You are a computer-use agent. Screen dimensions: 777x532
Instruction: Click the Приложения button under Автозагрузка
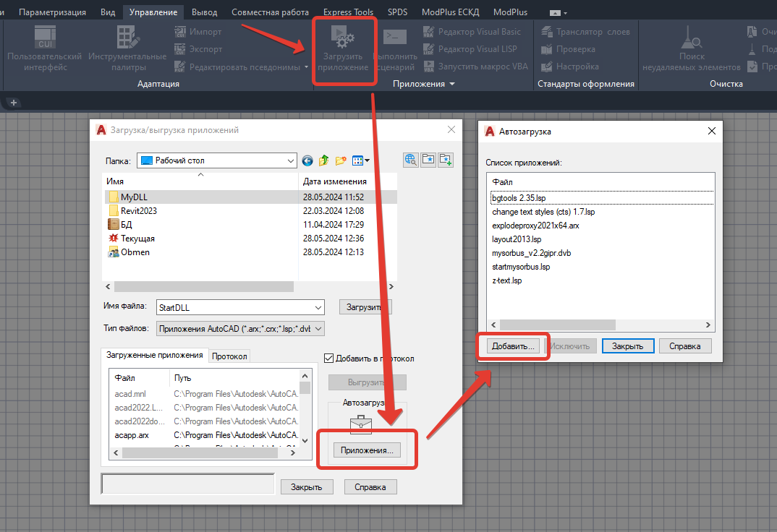(367, 450)
